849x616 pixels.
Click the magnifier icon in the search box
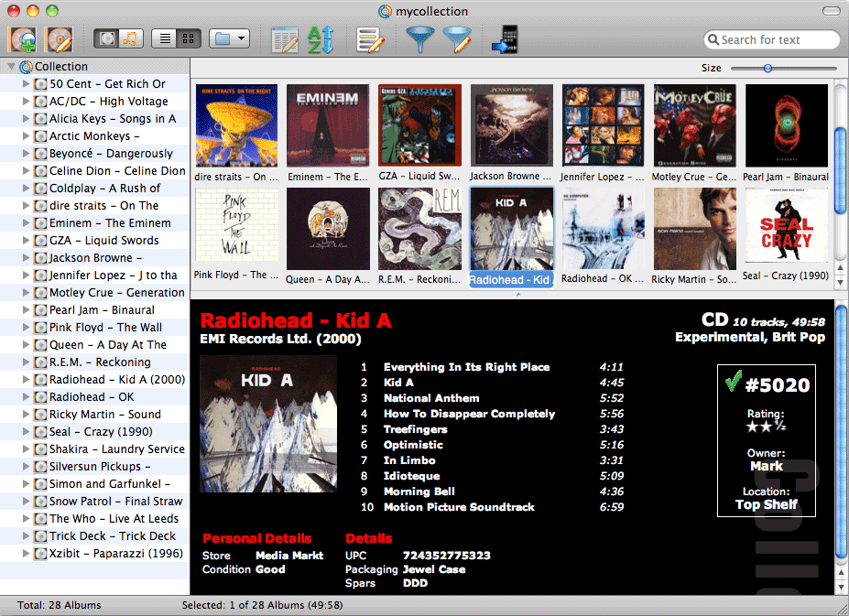[713, 39]
